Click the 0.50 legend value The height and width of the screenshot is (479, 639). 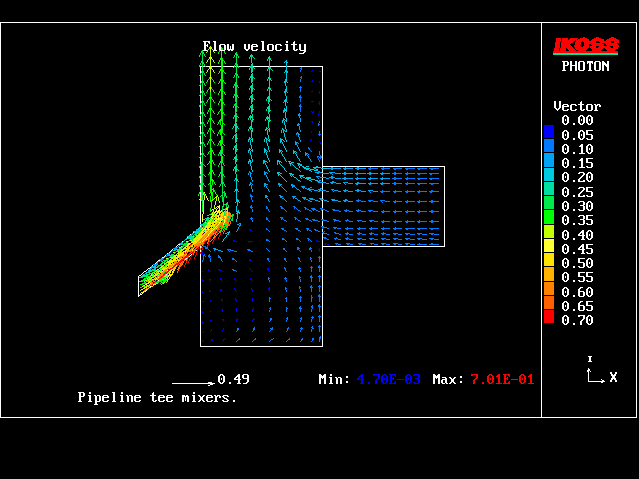[577, 263]
